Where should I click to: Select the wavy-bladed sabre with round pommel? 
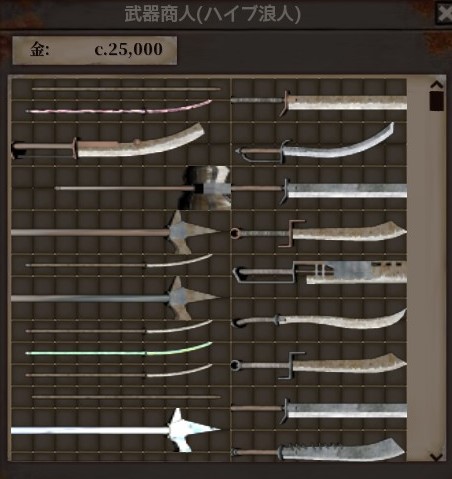(319, 319)
